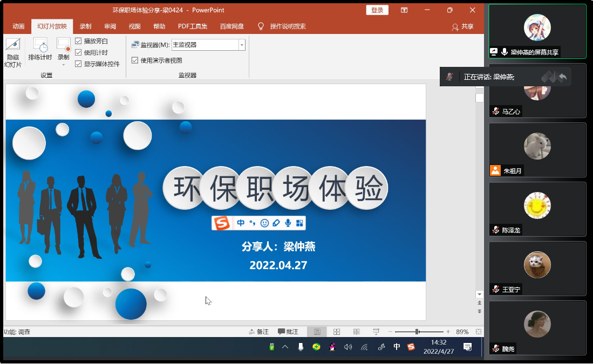The image size is (593, 364).
Task: Open the Sogou toolbox grid icon
Action: [x=299, y=223]
